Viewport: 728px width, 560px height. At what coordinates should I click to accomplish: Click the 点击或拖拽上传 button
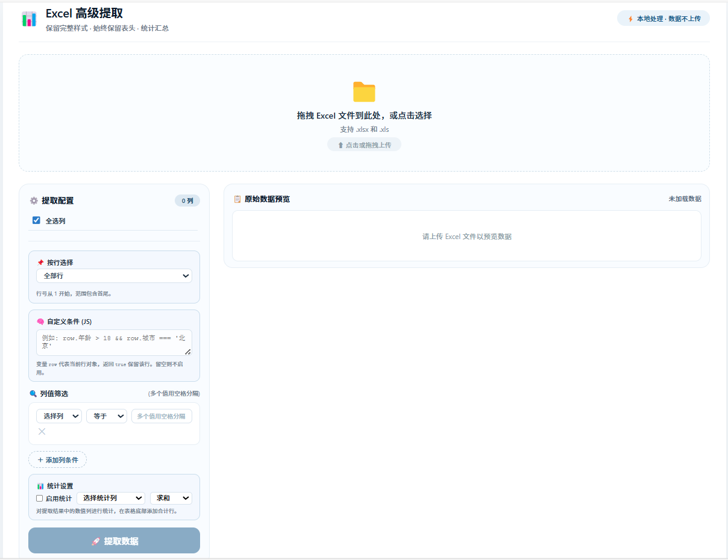tap(364, 145)
